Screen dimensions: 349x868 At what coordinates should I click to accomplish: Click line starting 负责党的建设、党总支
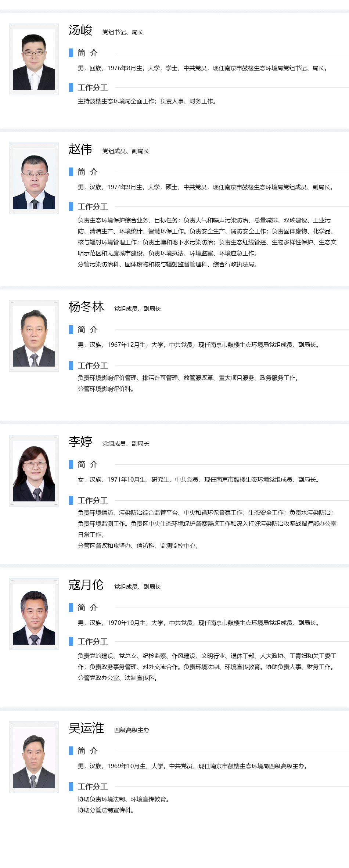[x=207, y=656]
